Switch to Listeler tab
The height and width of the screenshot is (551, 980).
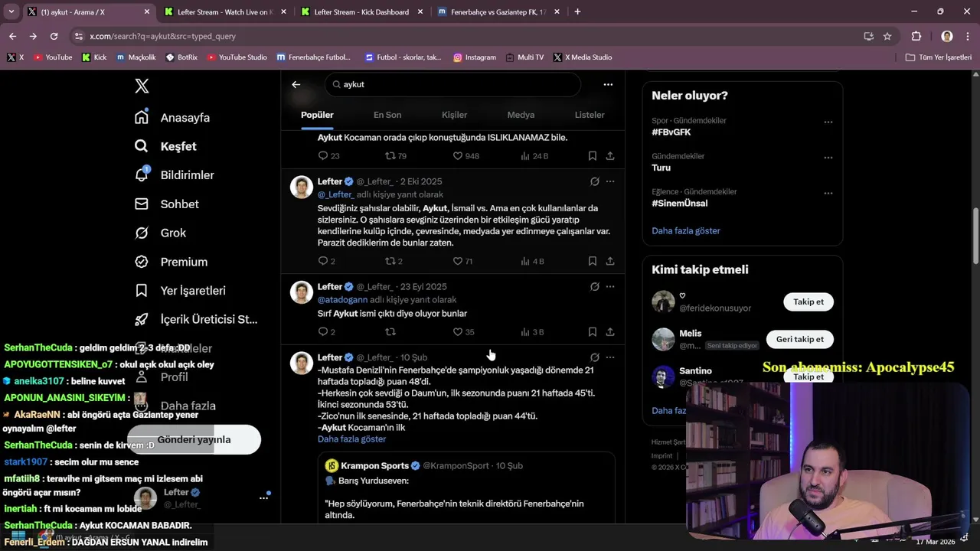[x=590, y=115]
